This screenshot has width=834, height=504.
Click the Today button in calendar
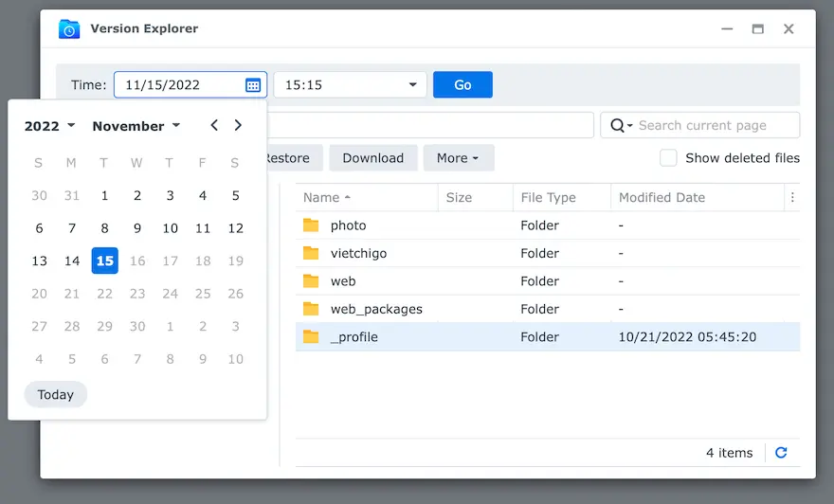56,395
